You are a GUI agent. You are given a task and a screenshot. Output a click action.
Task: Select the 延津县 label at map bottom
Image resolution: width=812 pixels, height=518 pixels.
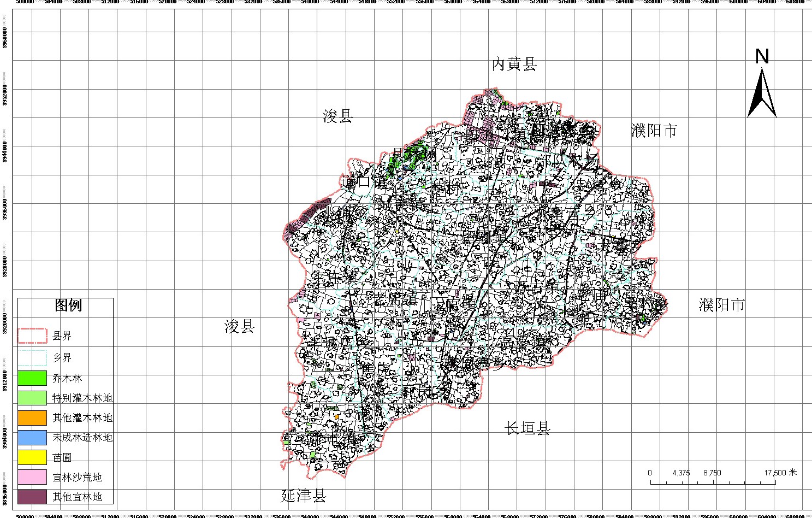click(x=304, y=496)
